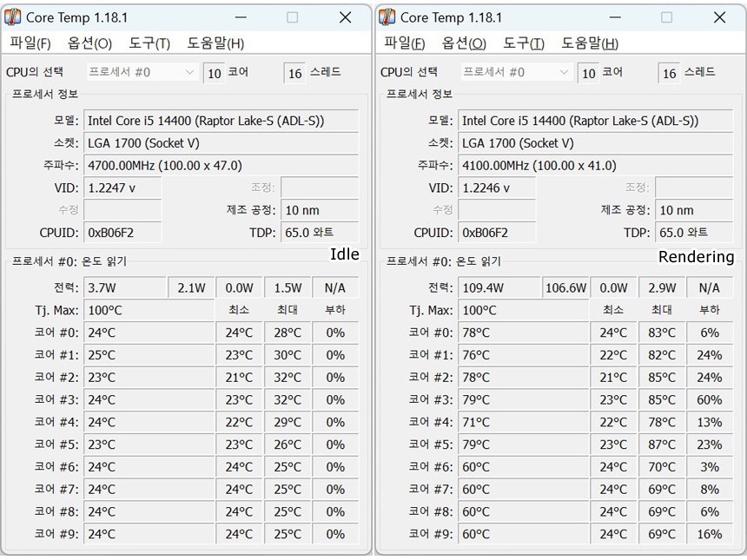Click Tj. Max 100°C field in Rendering window
This screenshot has height=560, width=747.
524,311
